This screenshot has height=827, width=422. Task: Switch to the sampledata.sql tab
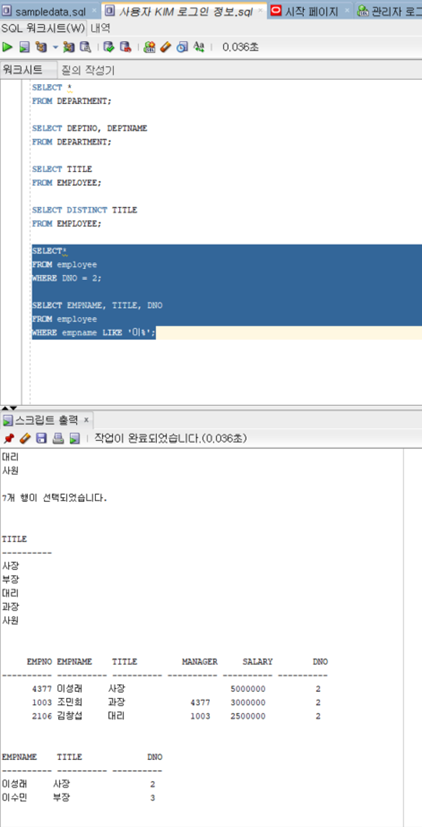(x=48, y=11)
